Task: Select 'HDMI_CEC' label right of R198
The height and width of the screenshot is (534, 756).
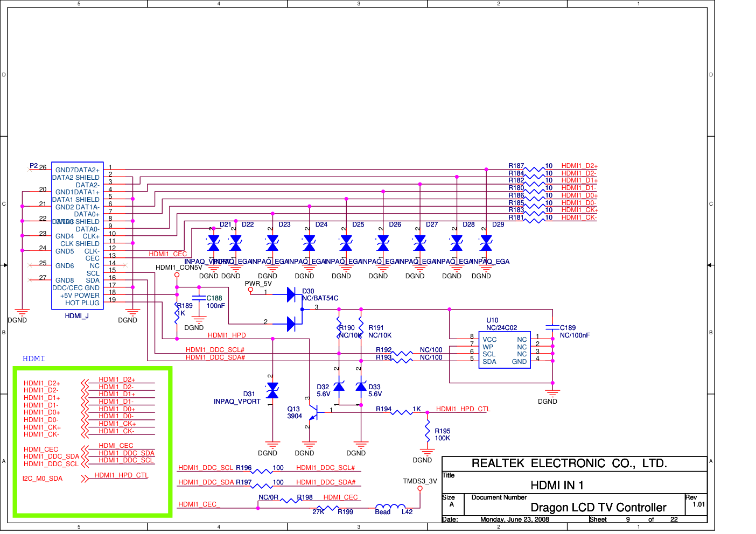Action: tap(340, 497)
